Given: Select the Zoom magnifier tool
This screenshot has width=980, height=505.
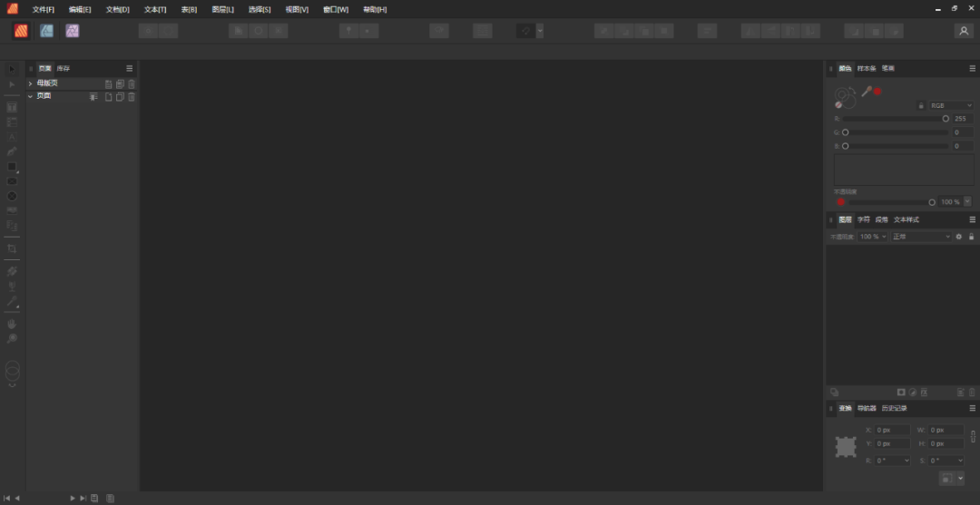Looking at the screenshot, I should point(12,338).
